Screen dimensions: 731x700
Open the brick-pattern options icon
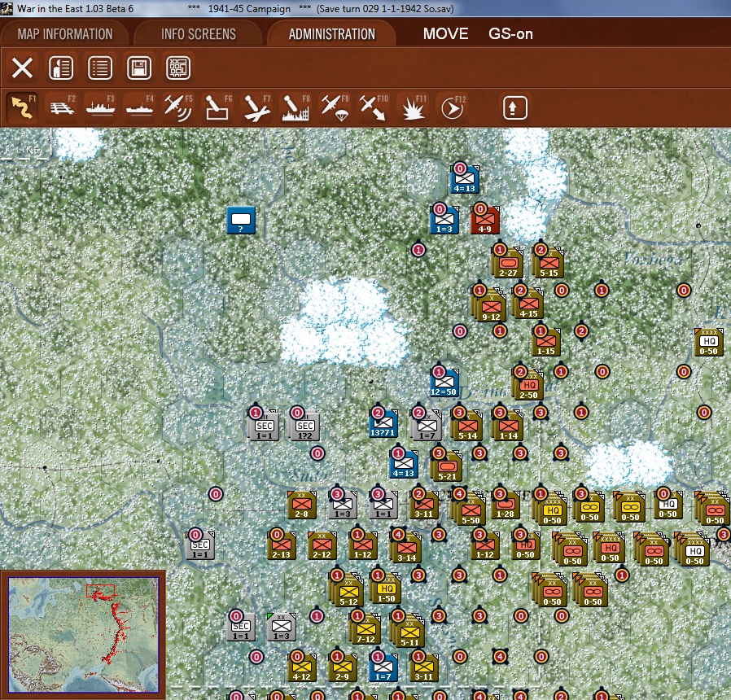[178, 68]
